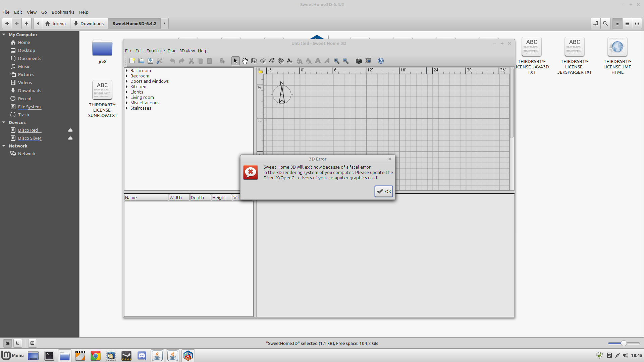Confirm the 3D Error dialog with OK

coord(384,191)
